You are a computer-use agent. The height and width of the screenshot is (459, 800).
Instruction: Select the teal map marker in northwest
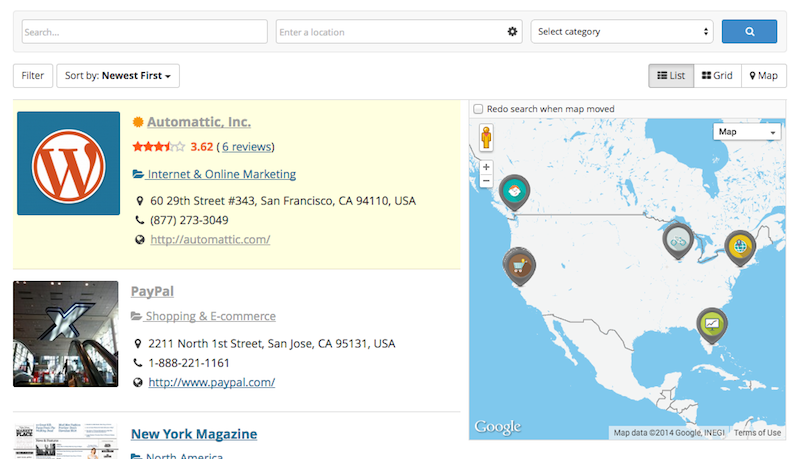tap(515, 190)
